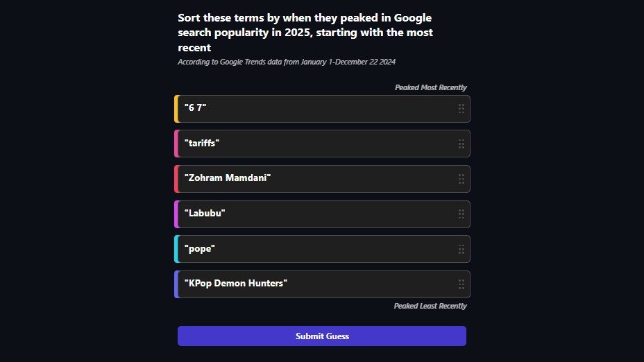Viewport: 644px width, 362px height.
Task: Click the cyan color bar on "pope"
Action: pos(176,249)
